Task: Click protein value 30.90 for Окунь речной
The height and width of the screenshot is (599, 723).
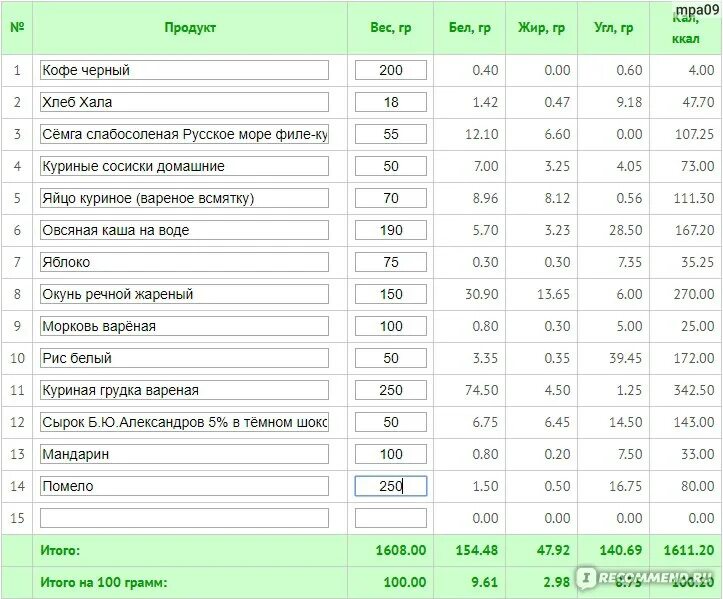Action: [x=481, y=294]
